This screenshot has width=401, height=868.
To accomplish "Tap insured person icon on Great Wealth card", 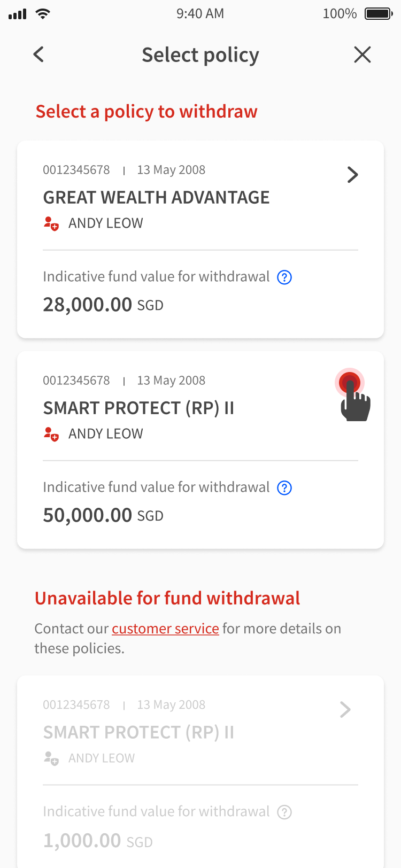I will click(x=51, y=223).
